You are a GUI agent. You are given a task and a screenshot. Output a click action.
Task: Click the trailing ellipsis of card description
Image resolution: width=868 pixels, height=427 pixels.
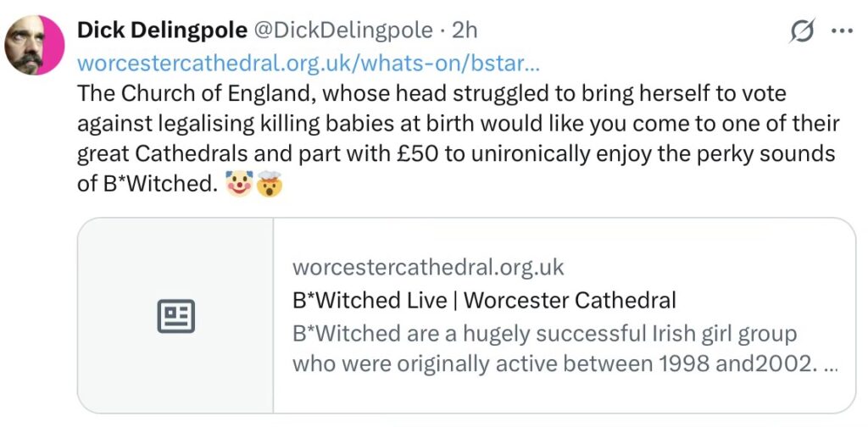[x=832, y=364]
